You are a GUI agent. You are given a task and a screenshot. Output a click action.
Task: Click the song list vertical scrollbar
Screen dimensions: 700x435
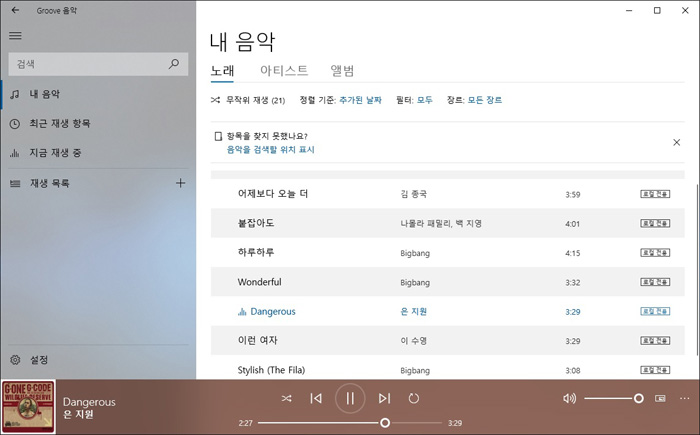pyautogui.click(x=697, y=268)
